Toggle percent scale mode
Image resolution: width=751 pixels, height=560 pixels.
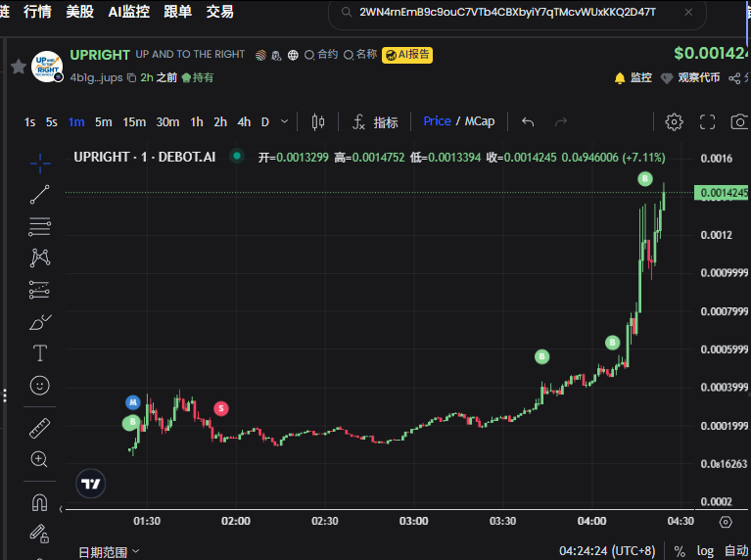[680, 551]
